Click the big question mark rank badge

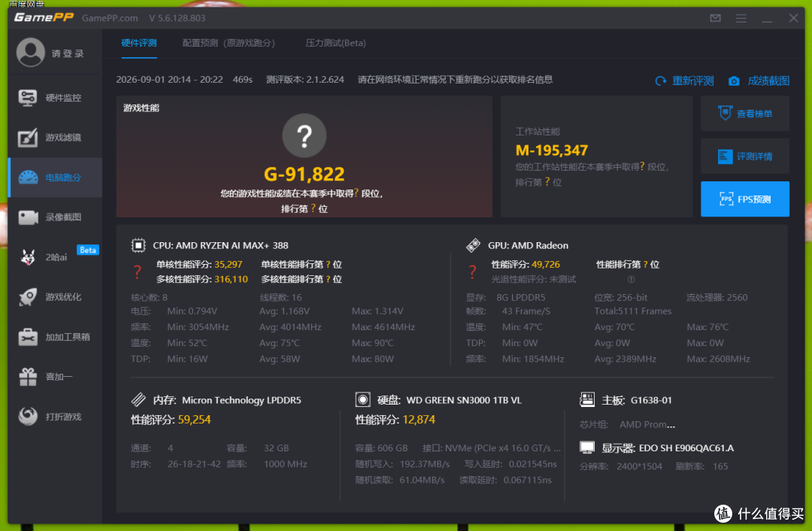304,135
